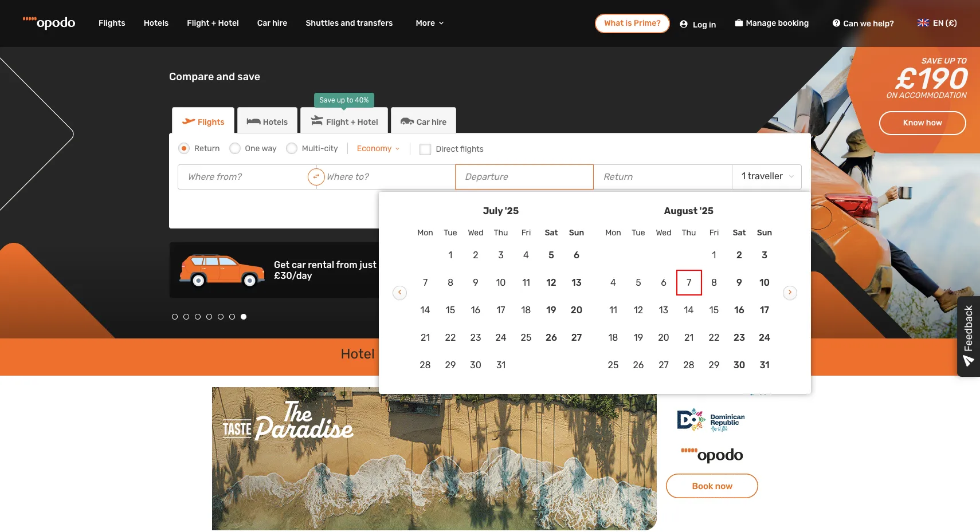Select the Return trip radio button
Image resolution: width=980 pixels, height=532 pixels.
184,148
